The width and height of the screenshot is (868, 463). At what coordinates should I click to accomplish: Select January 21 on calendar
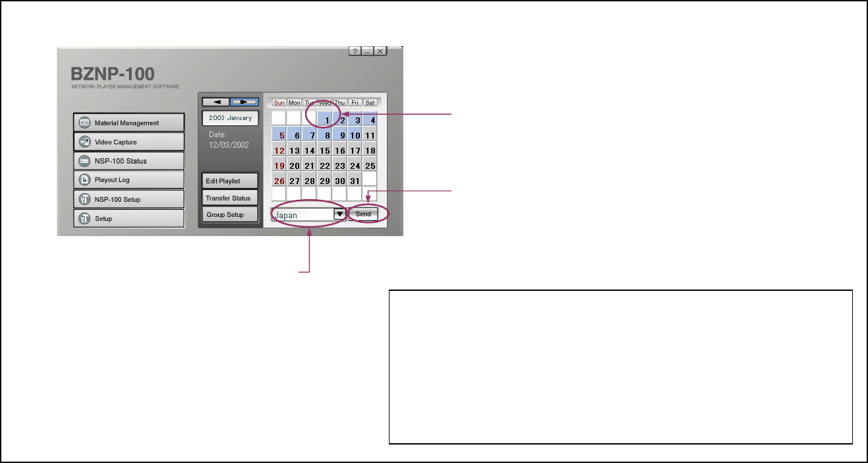(x=310, y=164)
